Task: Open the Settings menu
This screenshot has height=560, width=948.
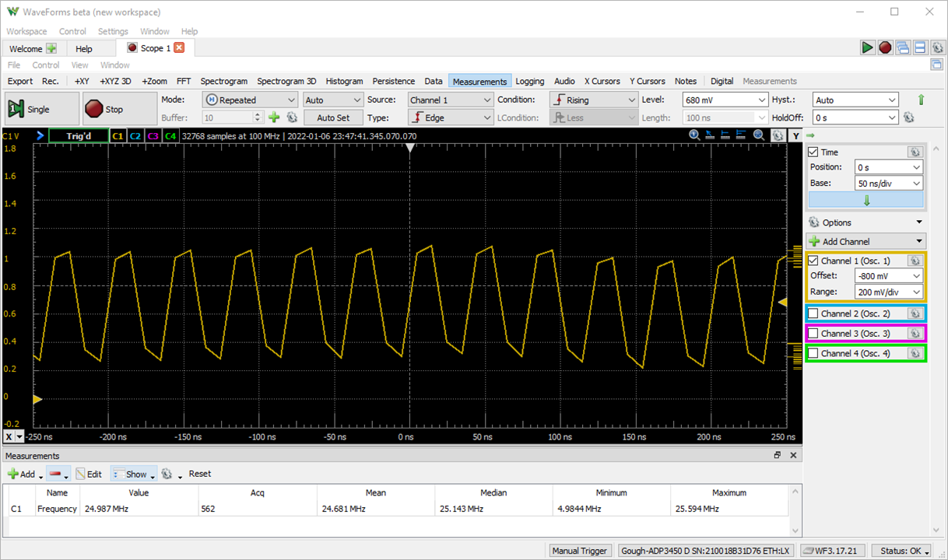Action: (113, 31)
